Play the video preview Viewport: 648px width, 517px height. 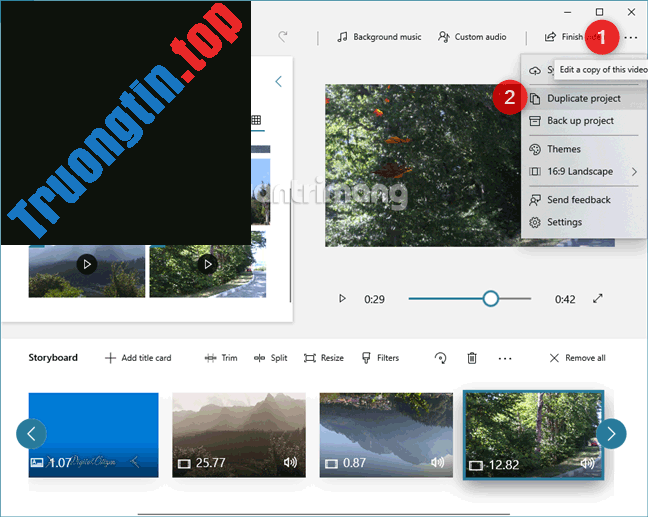tap(342, 298)
